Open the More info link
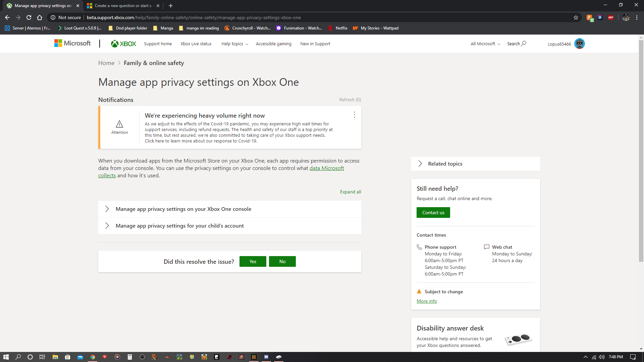Screen dimensions: 644x362 coord(427,301)
